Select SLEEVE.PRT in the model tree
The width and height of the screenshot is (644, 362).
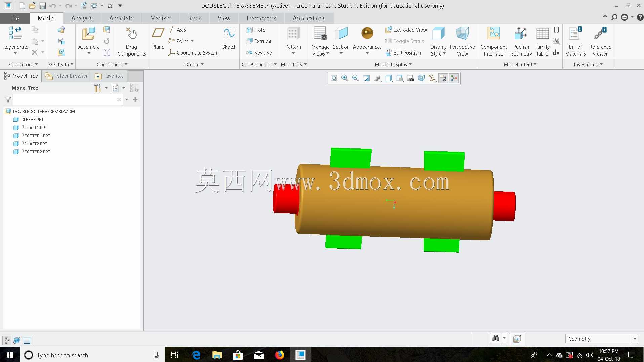[33, 119]
